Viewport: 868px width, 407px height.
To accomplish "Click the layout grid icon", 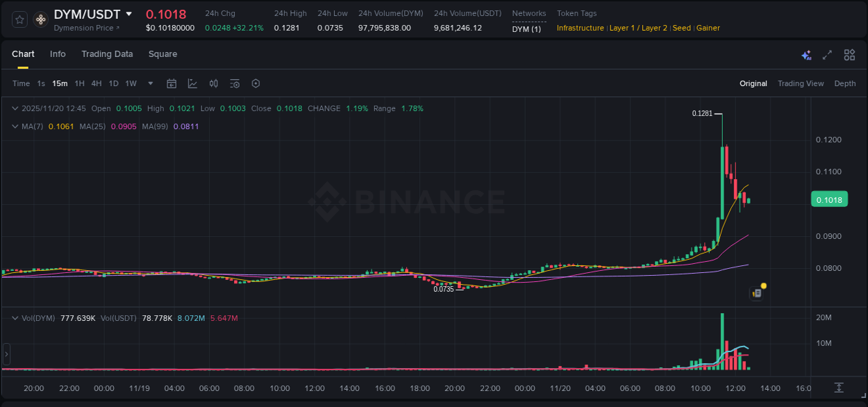I will 849,54.
